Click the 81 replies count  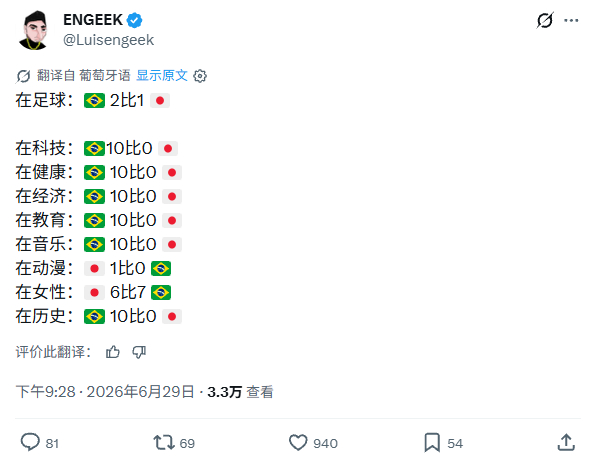pos(52,443)
